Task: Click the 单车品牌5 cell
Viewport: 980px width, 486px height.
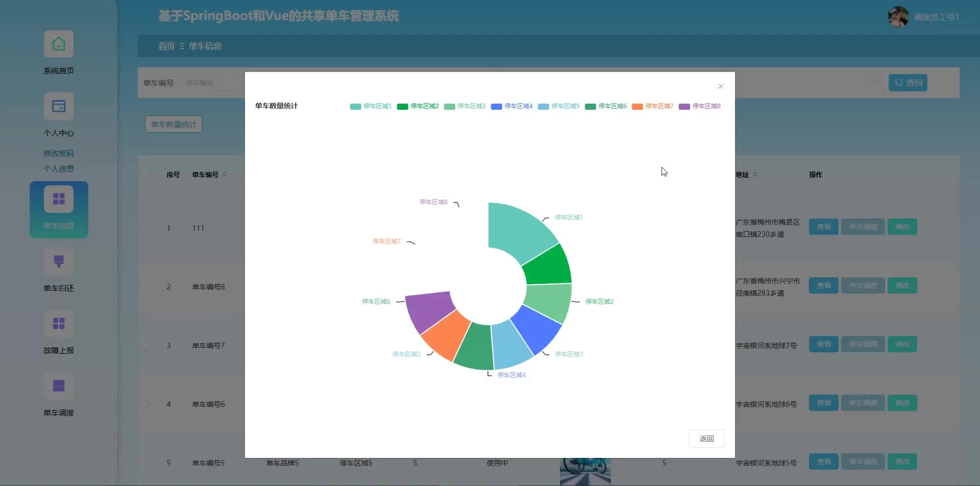Action: (x=282, y=463)
